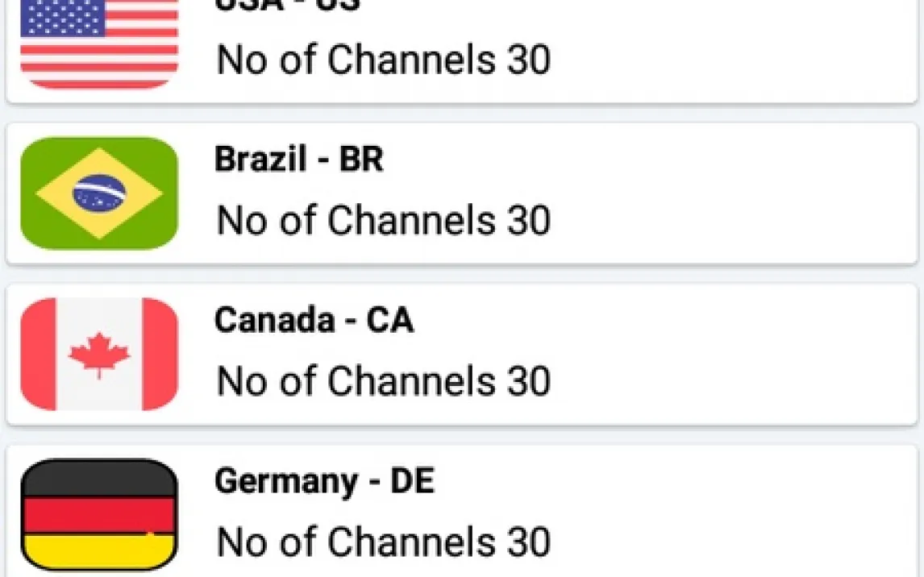Image resolution: width=924 pixels, height=577 pixels.
Task: Open the USA card via its empty right side
Action: tap(726, 48)
